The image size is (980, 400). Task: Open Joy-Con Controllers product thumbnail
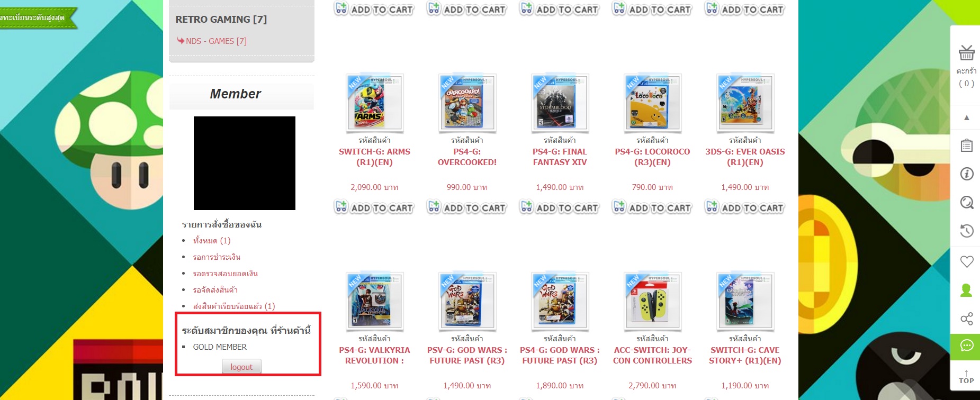coord(652,301)
